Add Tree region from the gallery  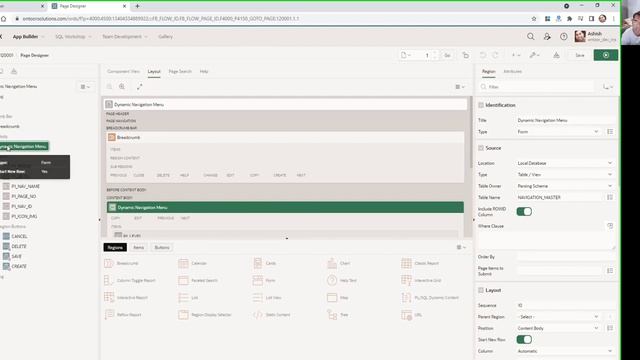pos(338,315)
